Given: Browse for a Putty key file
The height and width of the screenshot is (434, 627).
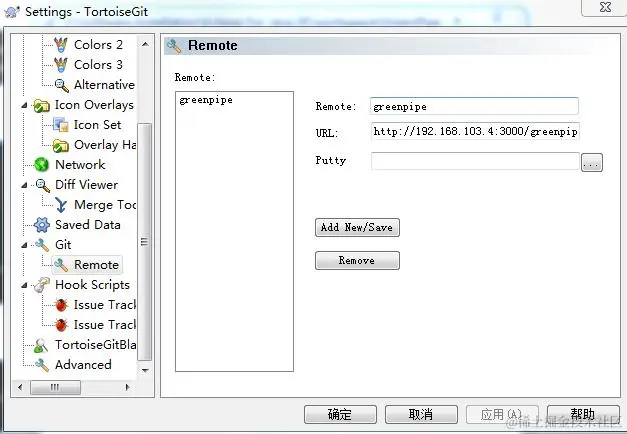Looking at the screenshot, I should (x=592, y=162).
